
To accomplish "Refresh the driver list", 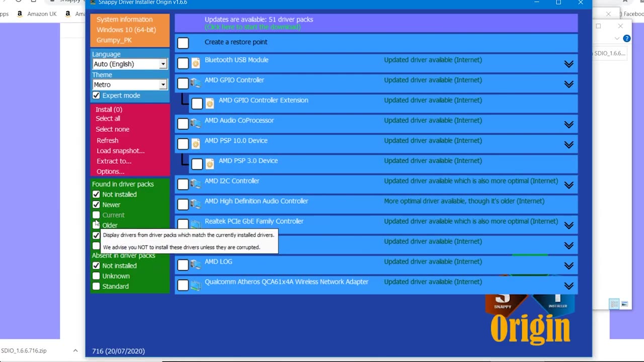I will point(108,140).
